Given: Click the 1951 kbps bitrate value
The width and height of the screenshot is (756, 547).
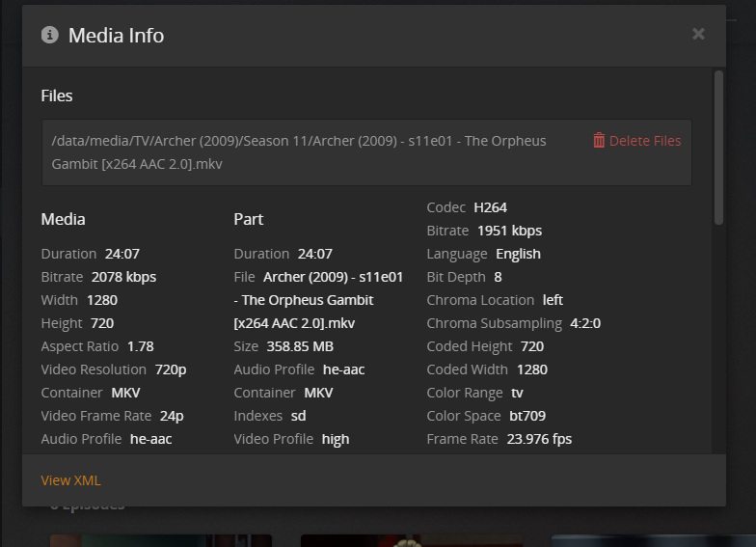Looking at the screenshot, I should (x=509, y=231).
